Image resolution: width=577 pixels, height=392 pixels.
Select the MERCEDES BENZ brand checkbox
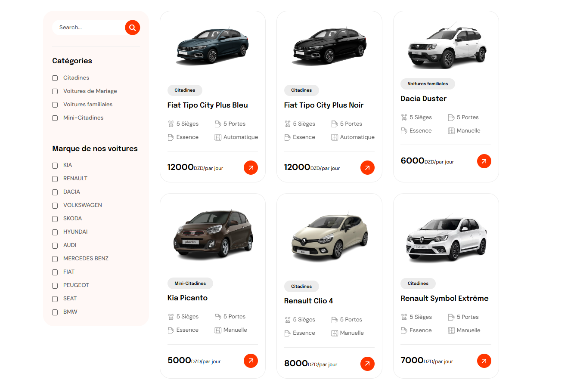[55, 259]
